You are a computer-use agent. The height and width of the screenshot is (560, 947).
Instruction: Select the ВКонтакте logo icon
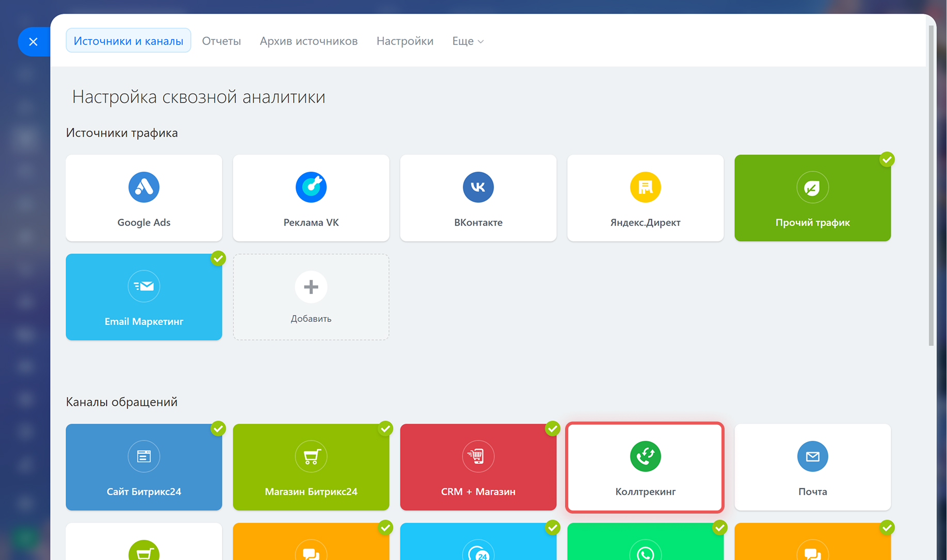[x=478, y=187]
